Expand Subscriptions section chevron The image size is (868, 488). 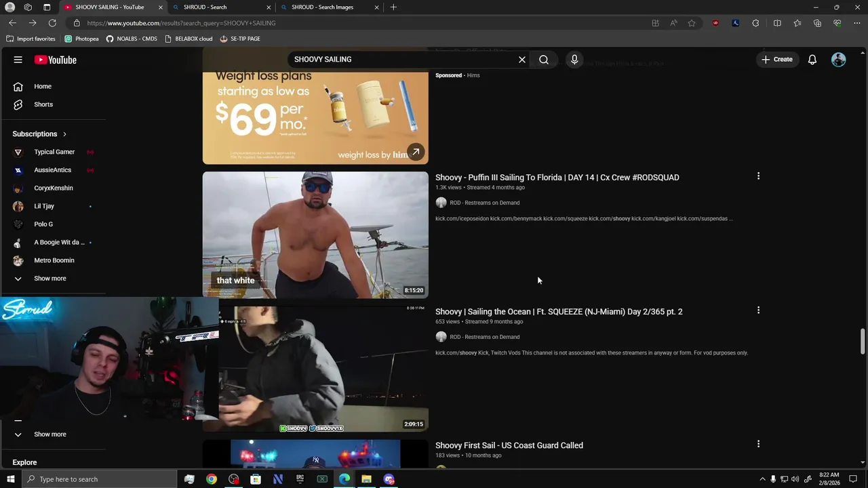[x=64, y=134]
